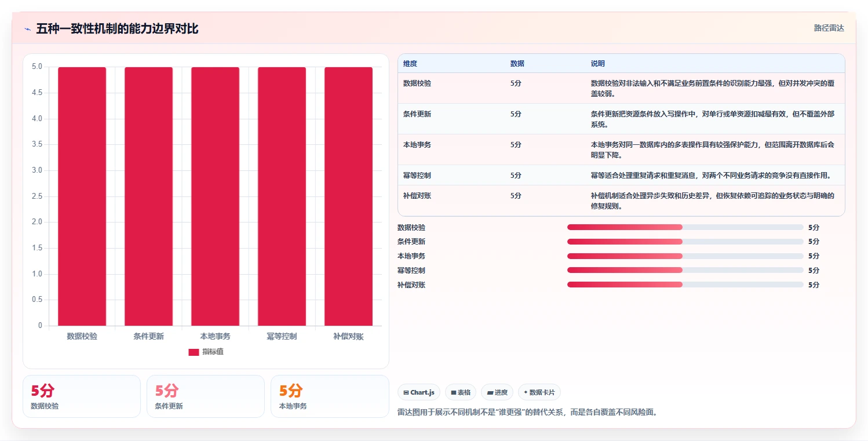Click the 5分 cell in 数据校验 table row
The height and width of the screenshot is (441, 868).
click(516, 83)
